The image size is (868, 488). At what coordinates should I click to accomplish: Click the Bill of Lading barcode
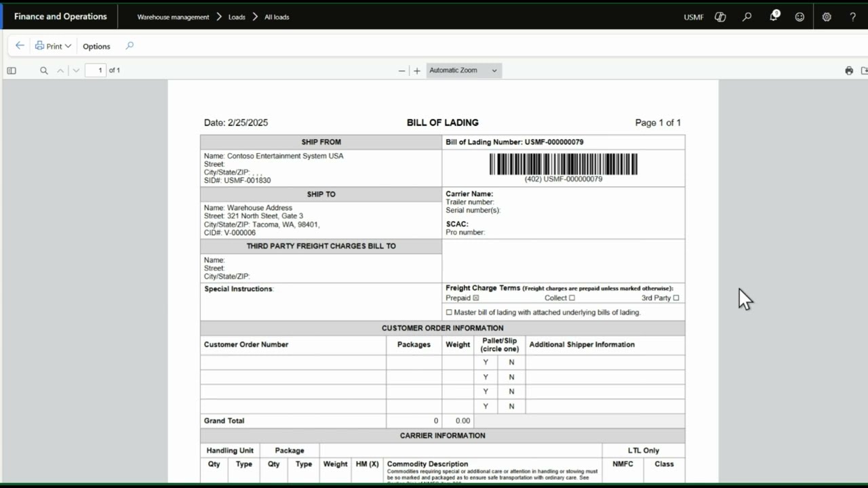[564, 164]
